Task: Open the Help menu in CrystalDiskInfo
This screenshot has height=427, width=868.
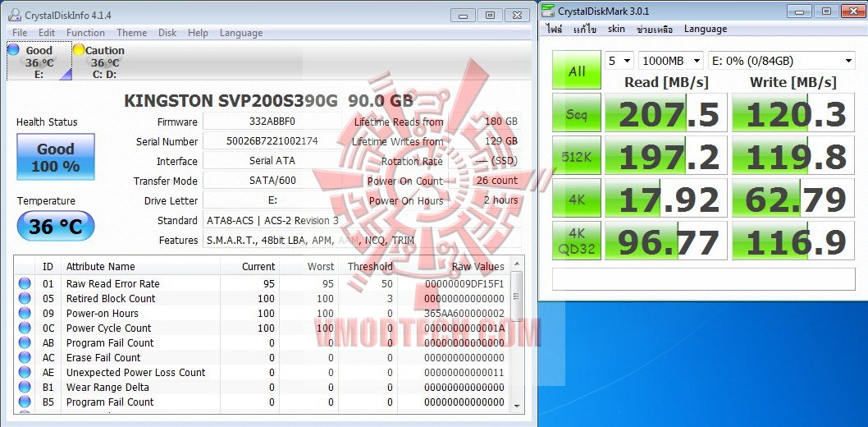Action: tap(198, 33)
